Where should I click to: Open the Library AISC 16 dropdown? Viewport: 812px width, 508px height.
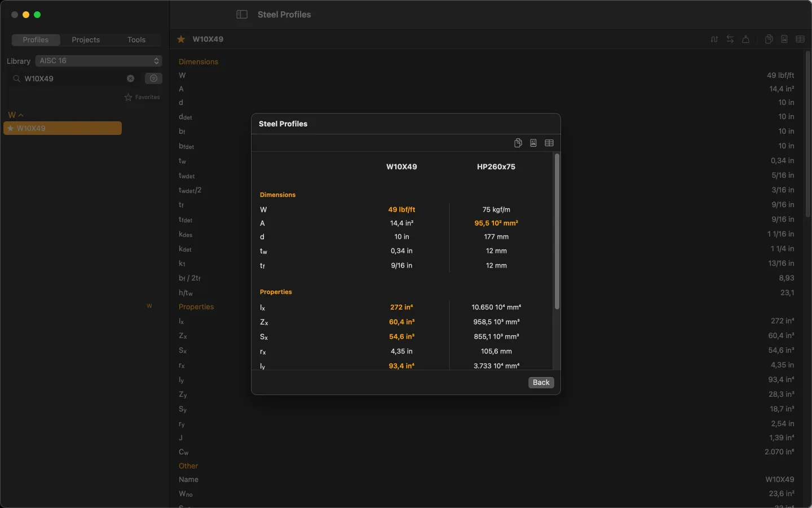(x=99, y=60)
